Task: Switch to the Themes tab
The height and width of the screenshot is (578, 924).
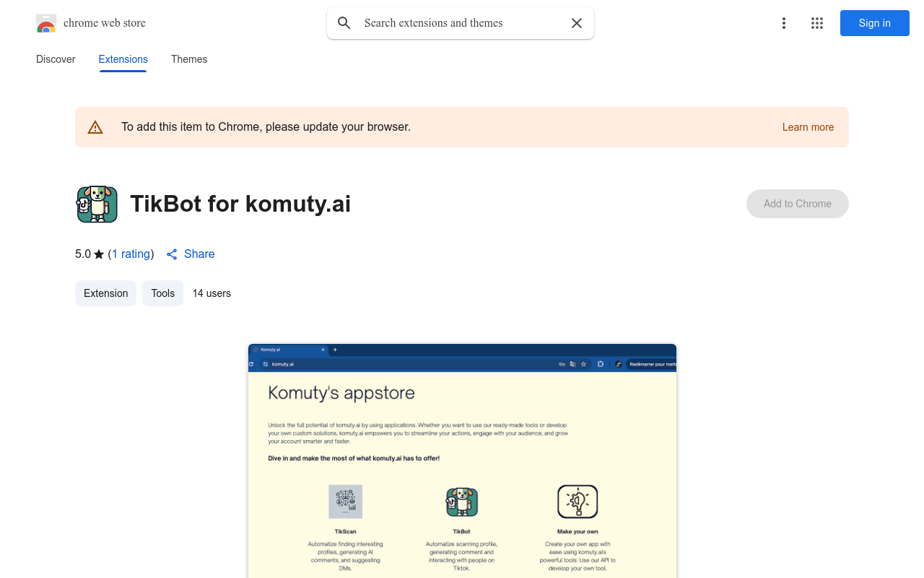Action: 189,59
